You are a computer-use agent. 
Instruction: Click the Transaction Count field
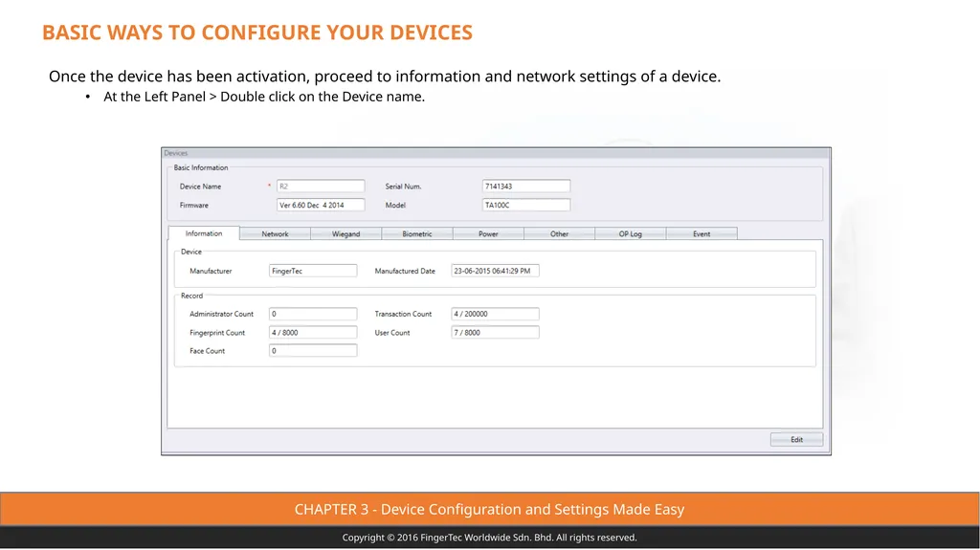click(x=495, y=314)
